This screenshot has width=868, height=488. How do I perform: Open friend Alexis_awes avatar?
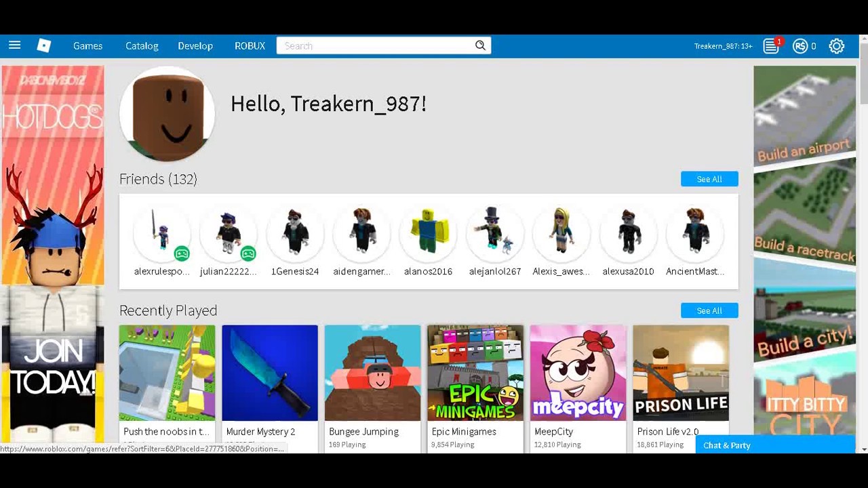click(x=561, y=232)
